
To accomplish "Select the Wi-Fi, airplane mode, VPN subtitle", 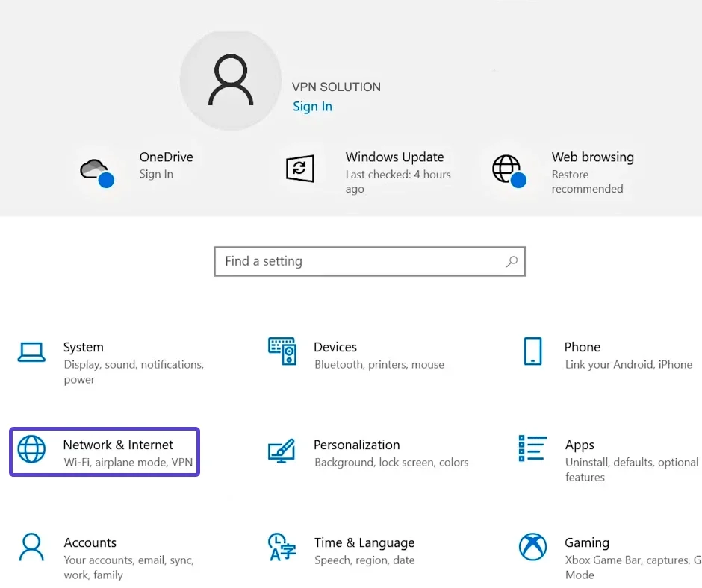I will pos(128,463).
